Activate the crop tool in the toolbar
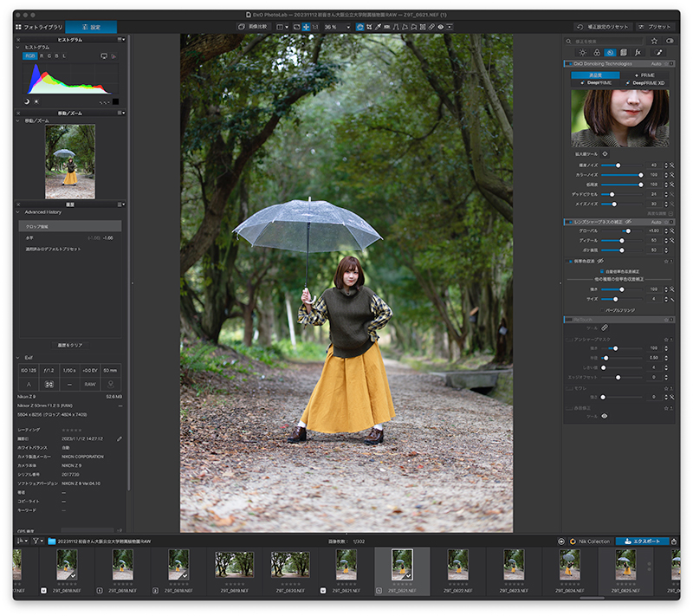The width and height of the screenshot is (693, 616). [x=369, y=27]
